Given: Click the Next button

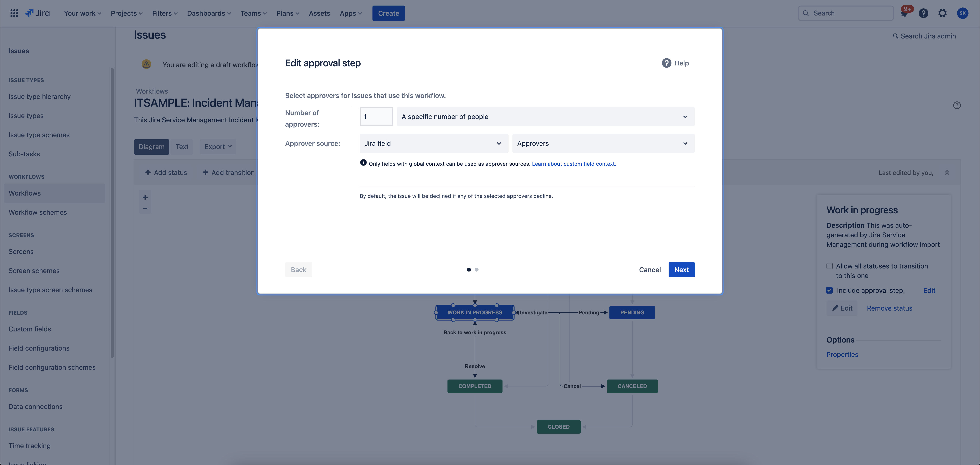Looking at the screenshot, I should coord(681,270).
